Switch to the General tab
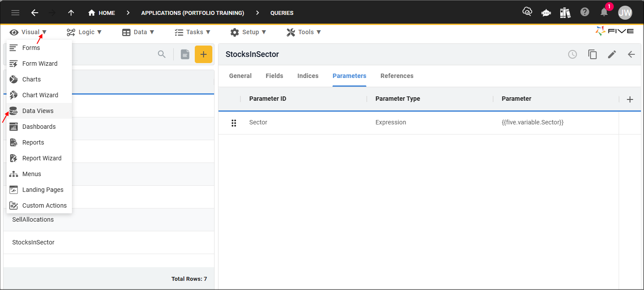 [x=240, y=76]
